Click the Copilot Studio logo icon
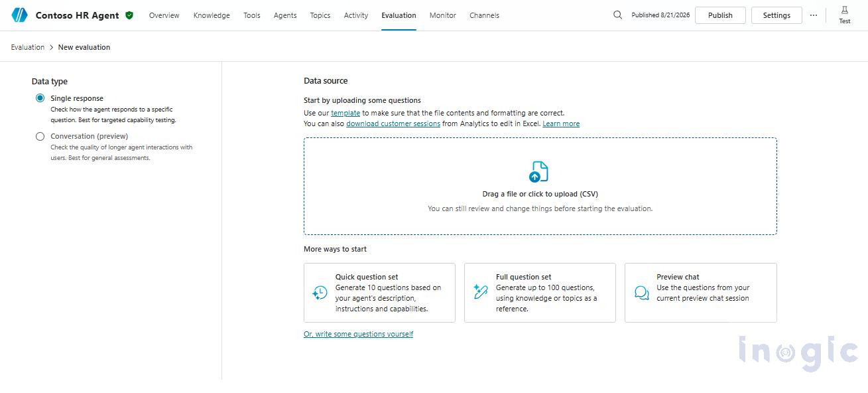This screenshot has width=868, height=393. [20, 15]
